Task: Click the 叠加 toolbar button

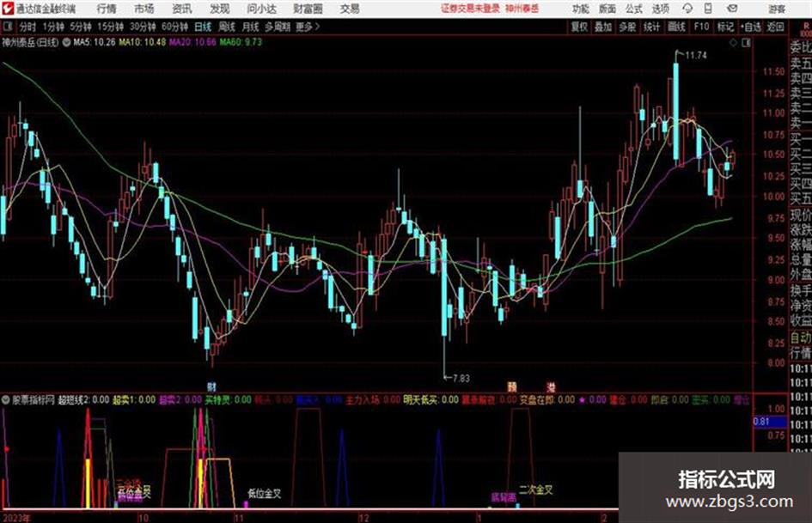Action: (x=603, y=27)
